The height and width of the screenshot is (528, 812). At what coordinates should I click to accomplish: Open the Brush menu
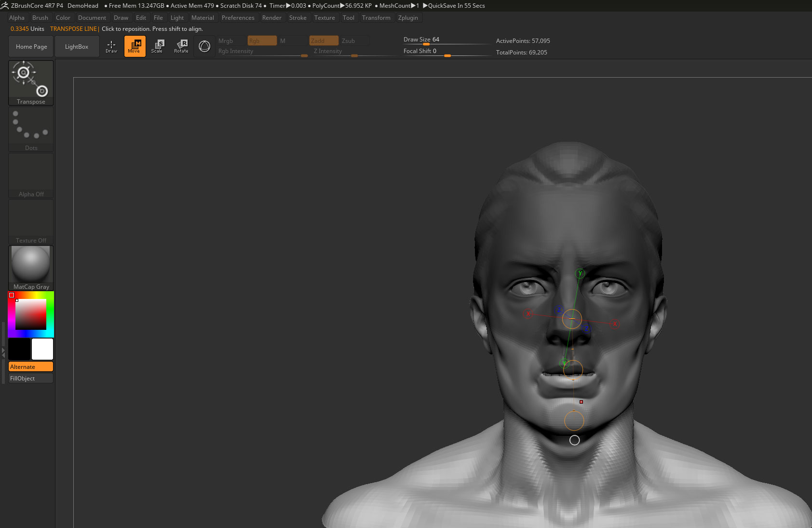point(41,18)
